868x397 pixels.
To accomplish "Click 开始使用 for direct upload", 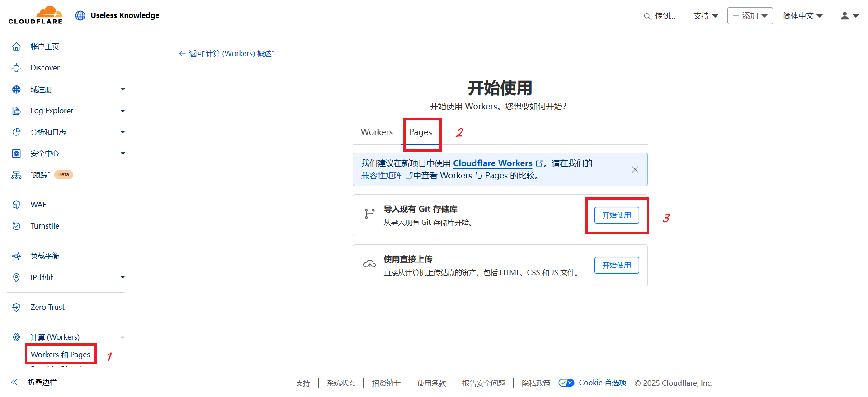I will tap(616, 266).
